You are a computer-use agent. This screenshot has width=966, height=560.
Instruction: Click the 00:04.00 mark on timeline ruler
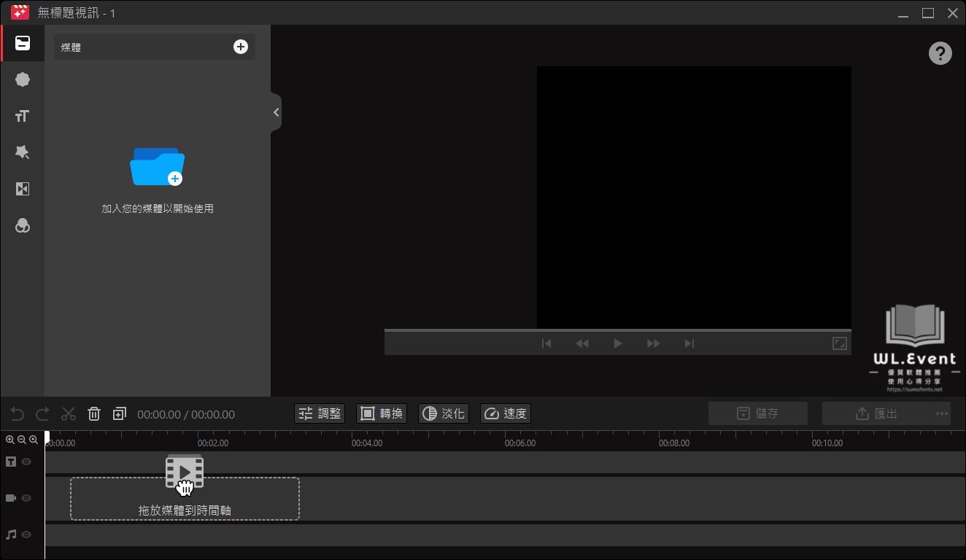pos(367,443)
